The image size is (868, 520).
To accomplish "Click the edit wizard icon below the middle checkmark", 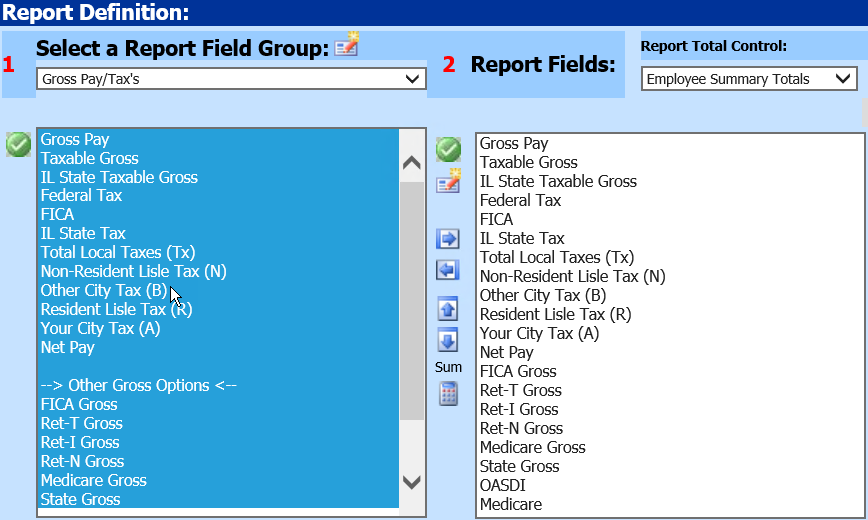I will coord(448,181).
